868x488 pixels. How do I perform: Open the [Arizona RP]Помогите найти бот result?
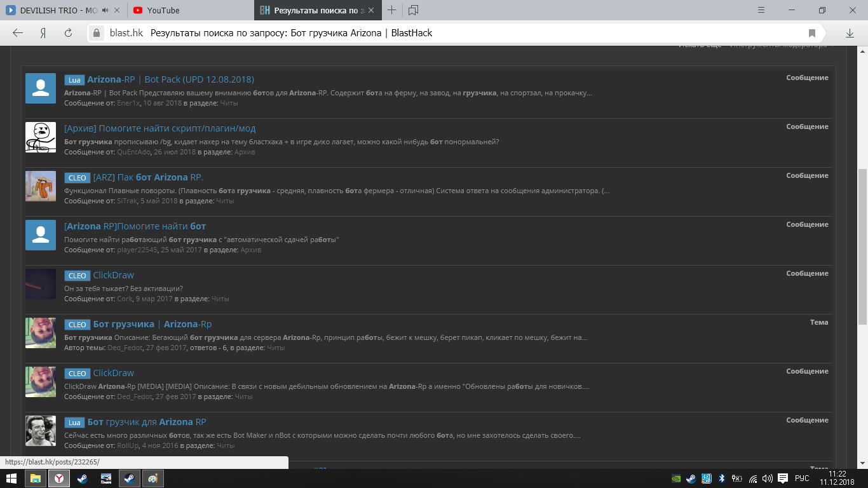[135, 226]
